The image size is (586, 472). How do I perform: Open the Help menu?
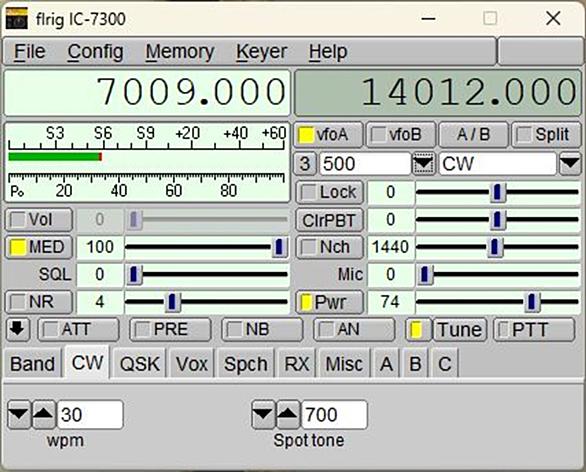(x=328, y=52)
